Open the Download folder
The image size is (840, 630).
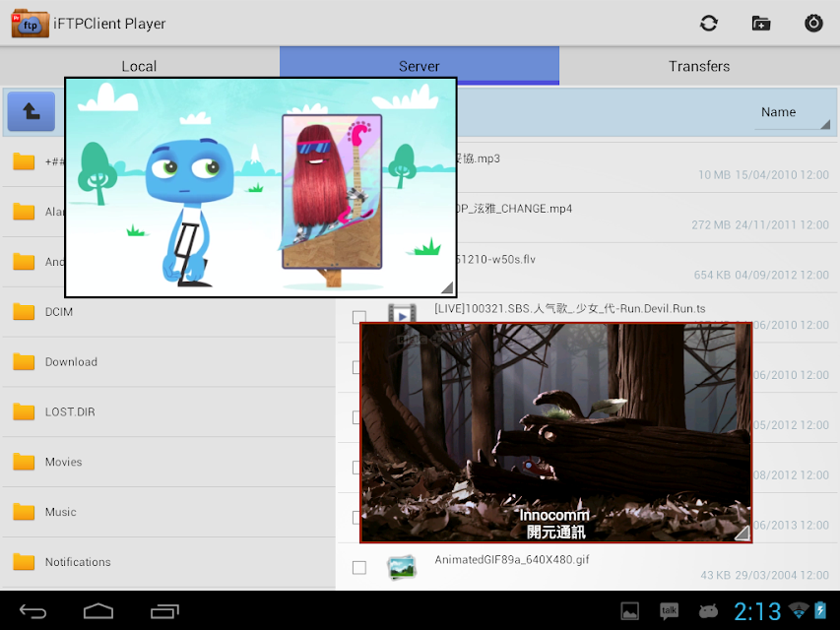click(168, 361)
